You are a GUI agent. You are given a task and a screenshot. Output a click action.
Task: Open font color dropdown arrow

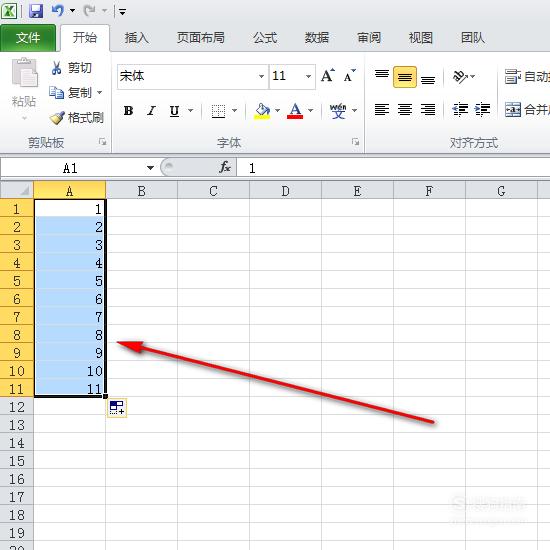pos(310,110)
